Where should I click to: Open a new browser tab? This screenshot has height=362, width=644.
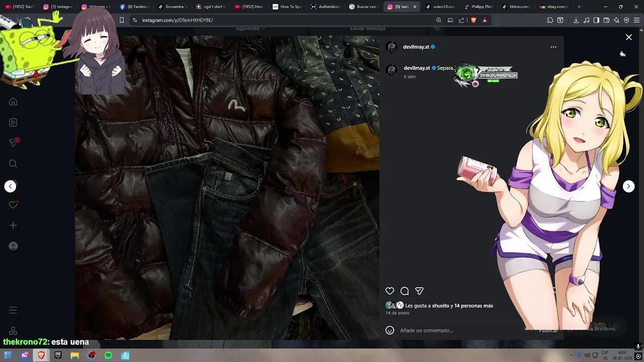click(x=579, y=7)
